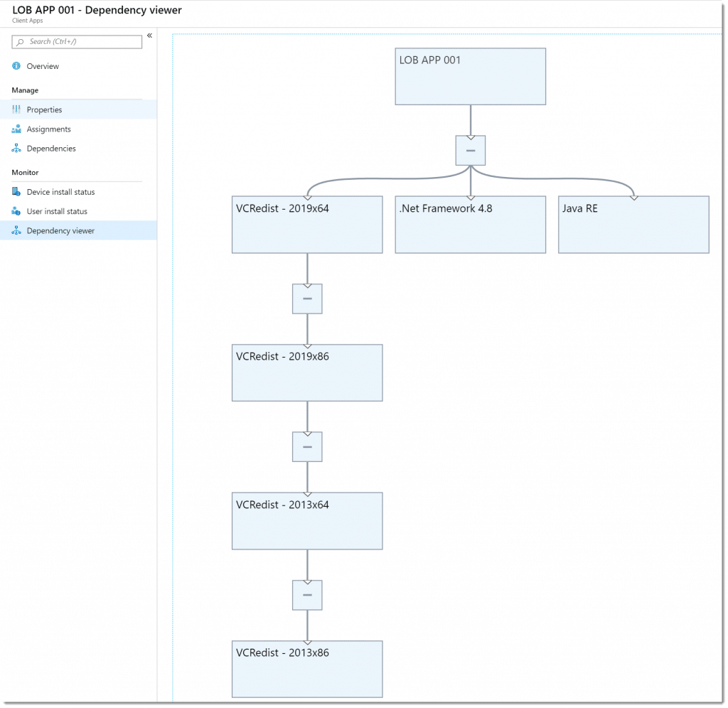Click the Assignments people icon

(x=16, y=129)
